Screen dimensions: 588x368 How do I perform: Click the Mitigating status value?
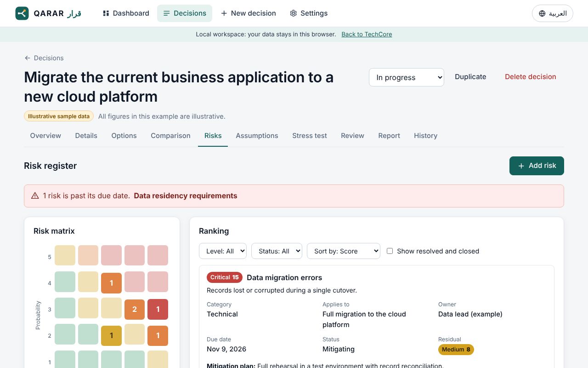click(x=339, y=349)
